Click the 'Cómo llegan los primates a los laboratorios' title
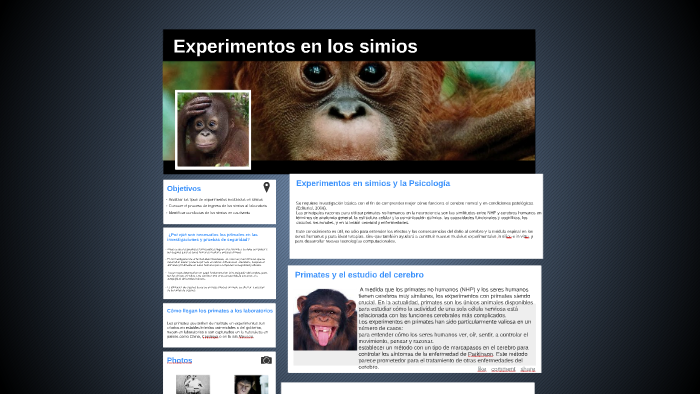The height and width of the screenshot is (394, 700). click(x=220, y=311)
